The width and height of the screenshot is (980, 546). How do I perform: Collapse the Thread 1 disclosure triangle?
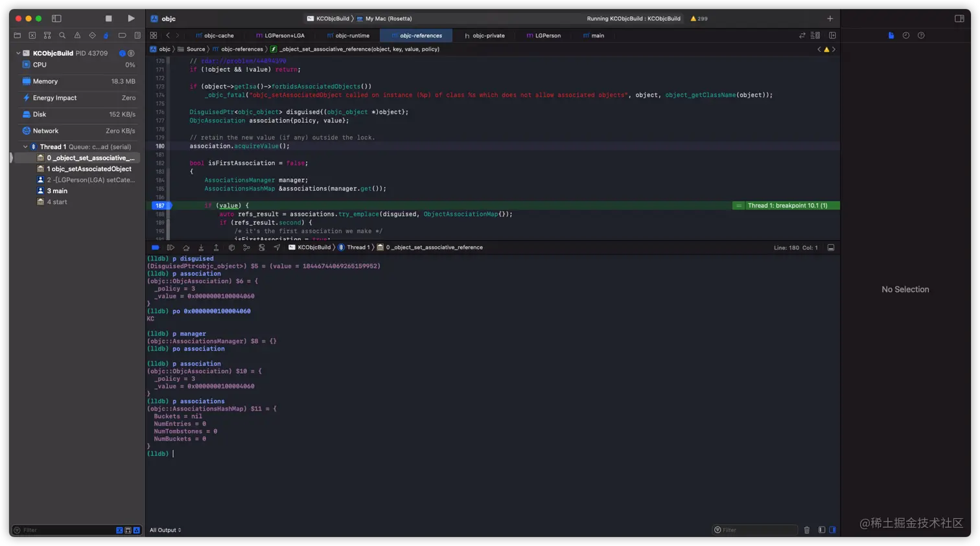[25, 147]
